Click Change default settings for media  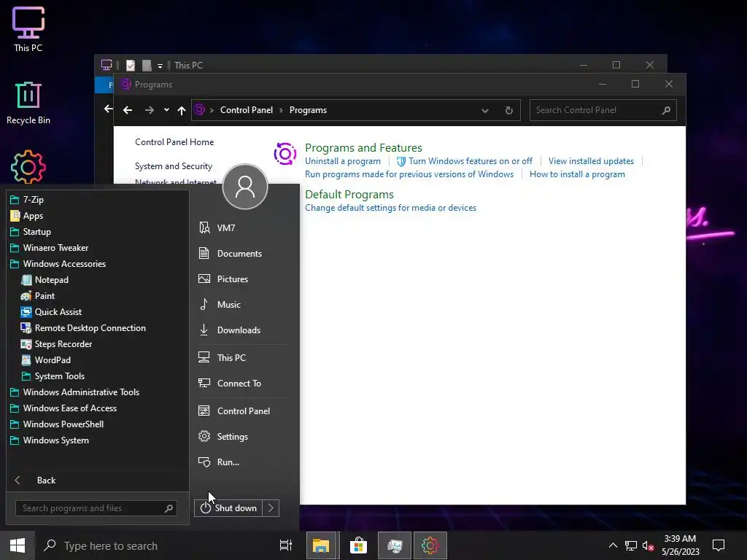pyautogui.click(x=391, y=208)
